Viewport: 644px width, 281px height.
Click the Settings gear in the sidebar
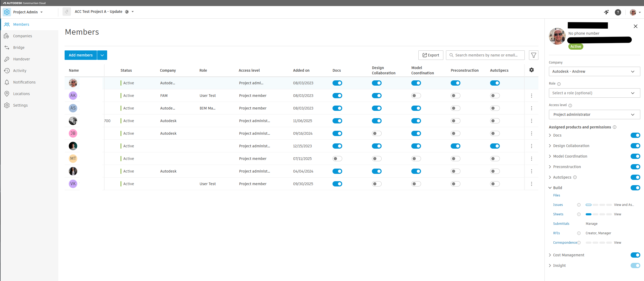pyautogui.click(x=7, y=105)
